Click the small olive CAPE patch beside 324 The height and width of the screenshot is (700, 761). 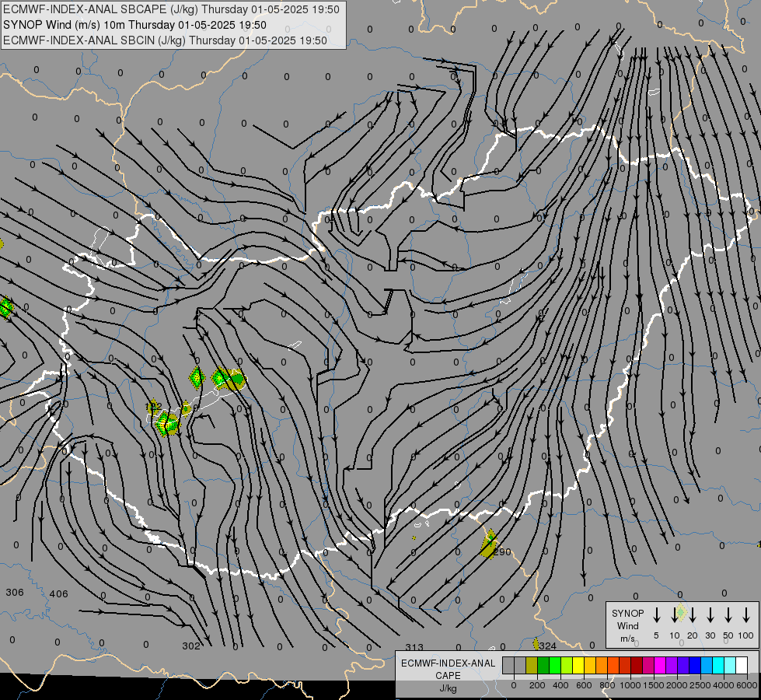click(x=536, y=644)
